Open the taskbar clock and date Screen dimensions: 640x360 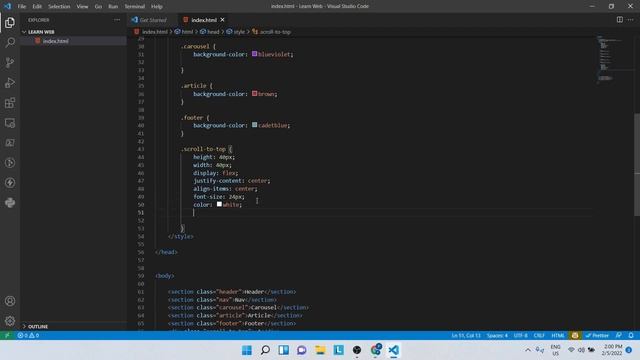pos(612,350)
